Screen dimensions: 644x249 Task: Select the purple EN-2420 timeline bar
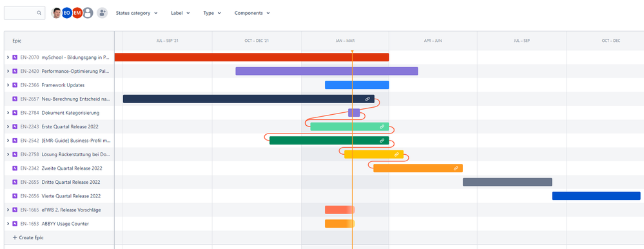(327, 71)
